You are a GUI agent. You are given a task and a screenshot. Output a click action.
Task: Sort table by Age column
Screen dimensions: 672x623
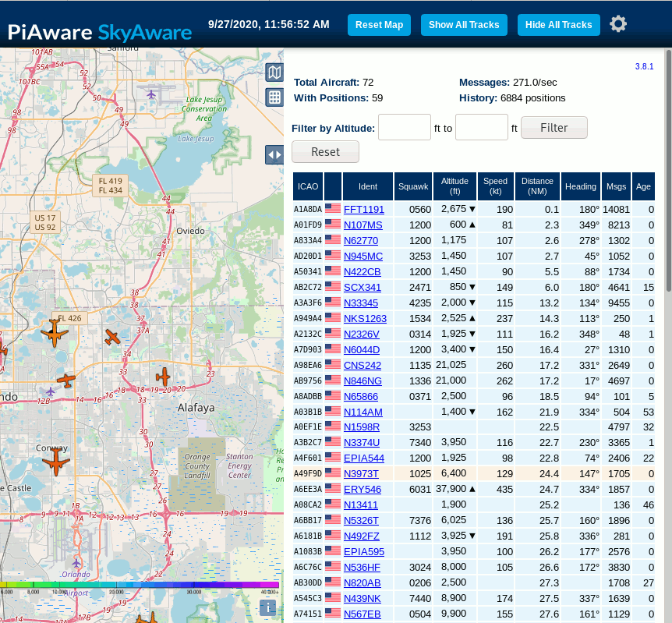[x=643, y=186]
